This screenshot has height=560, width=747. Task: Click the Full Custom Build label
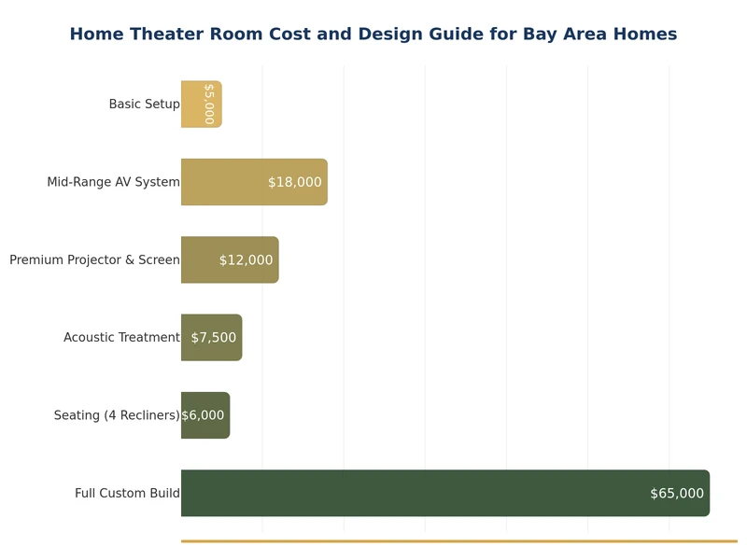point(127,493)
